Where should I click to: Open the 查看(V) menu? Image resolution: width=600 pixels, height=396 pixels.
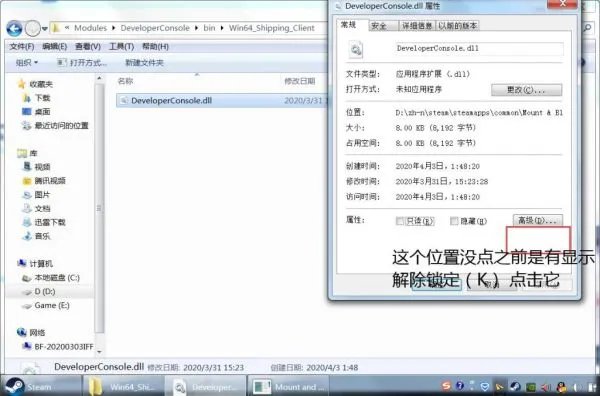tap(88, 46)
